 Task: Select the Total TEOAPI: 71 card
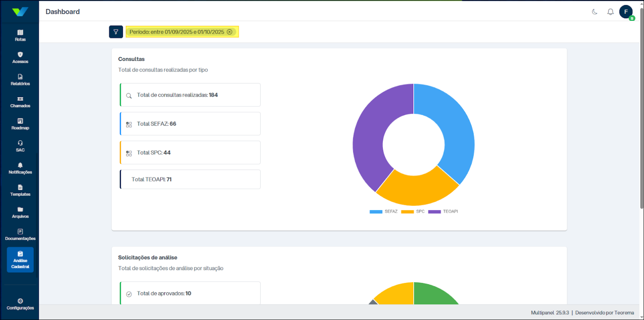tap(190, 179)
